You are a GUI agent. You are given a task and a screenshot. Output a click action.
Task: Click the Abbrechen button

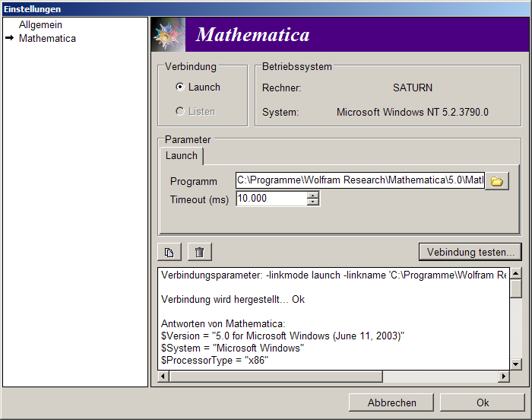click(391, 402)
